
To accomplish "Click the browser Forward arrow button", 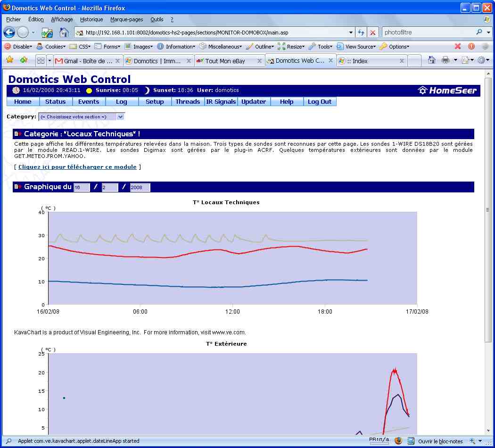I will click(x=23, y=32).
